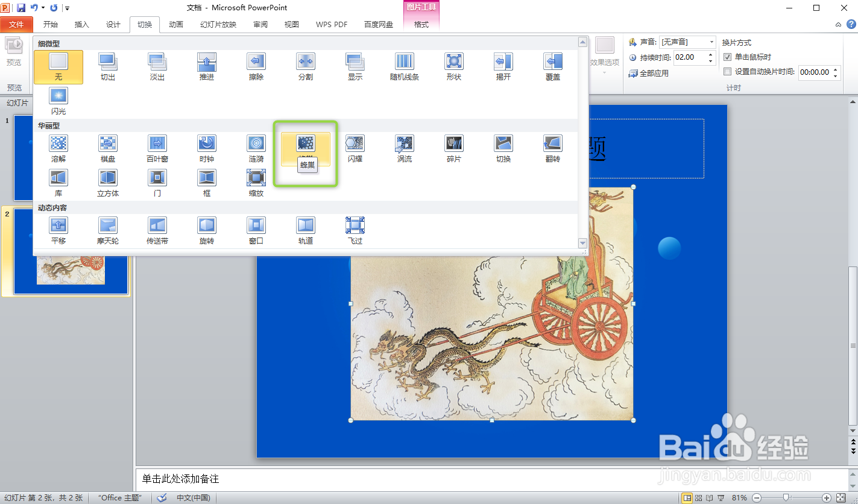Image resolution: width=858 pixels, height=504 pixels.
Task: Expand the undo history arrow
Action: coord(43,8)
